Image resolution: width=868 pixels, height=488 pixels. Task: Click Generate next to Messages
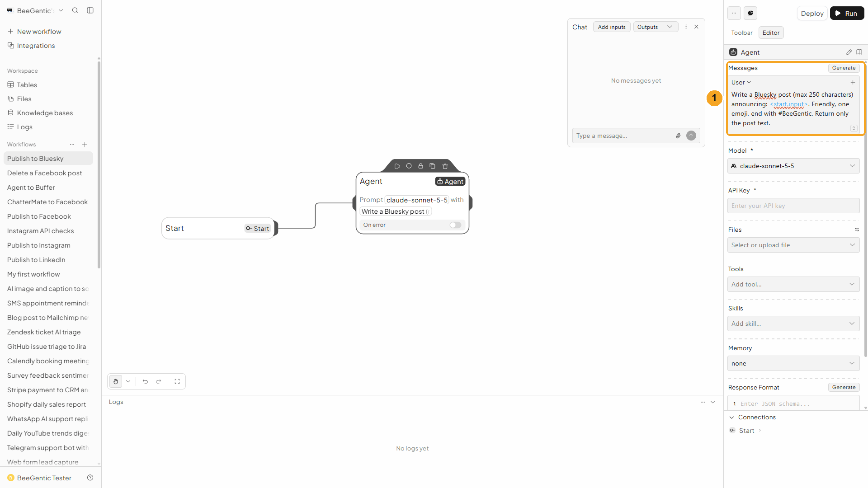click(844, 68)
